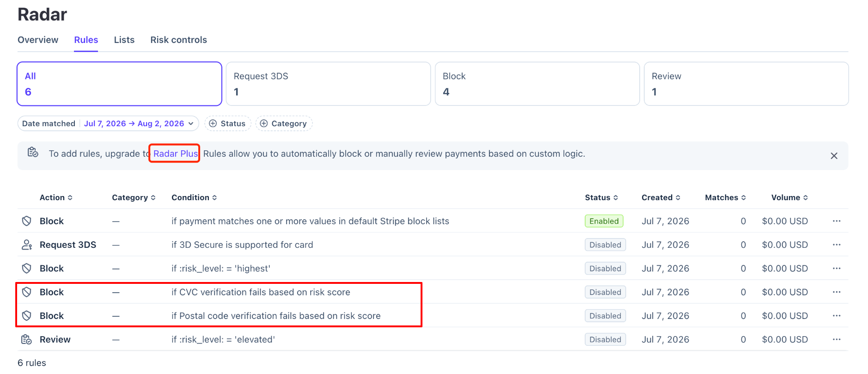The image size is (868, 374).
Task: Open the Lists tab
Action: coord(124,40)
